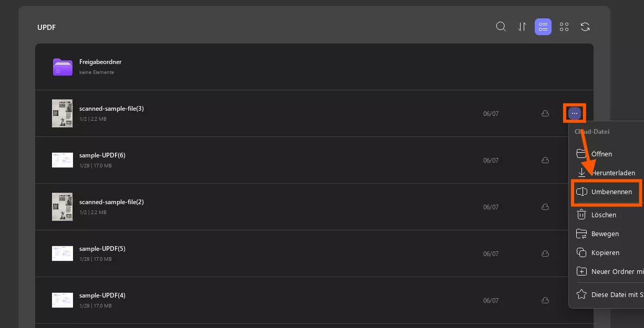Open the three-dots menu for scanned-sample-file(3)
Screen dimensions: 644x328
point(575,113)
